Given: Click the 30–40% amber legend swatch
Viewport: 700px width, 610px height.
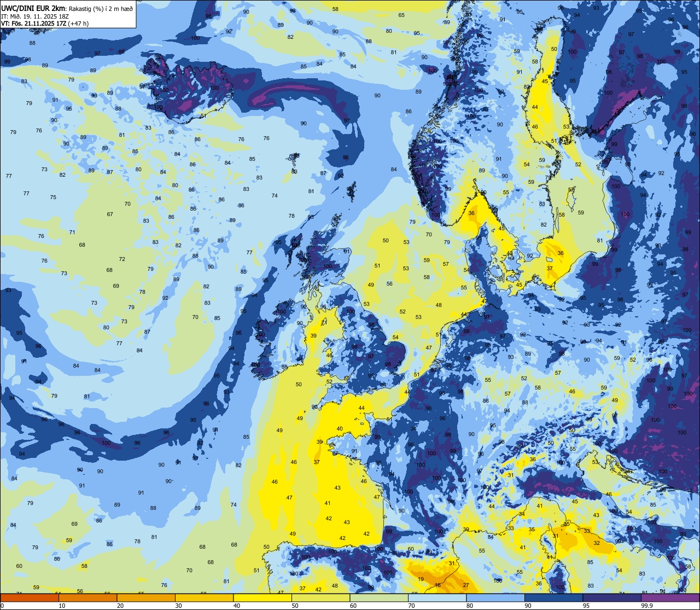Looking at the screenshot, I should tap(204, 598).
